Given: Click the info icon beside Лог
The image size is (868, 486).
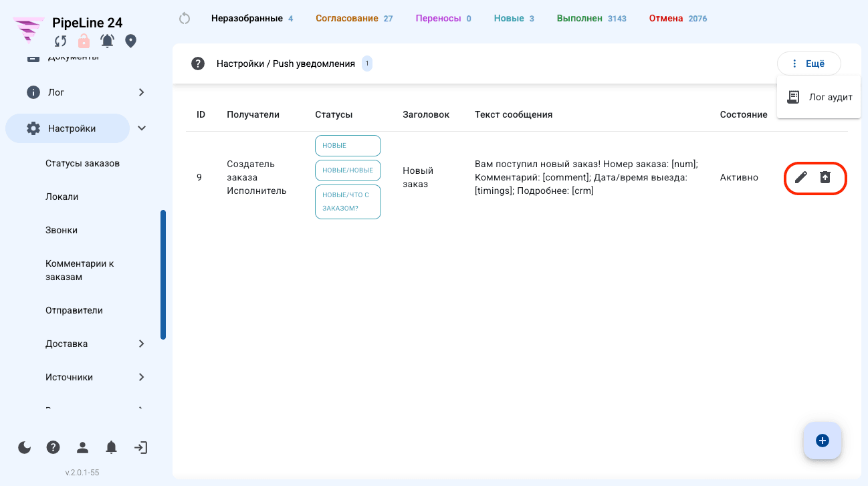Looking at the screenshot, I should tap(33, 92).
